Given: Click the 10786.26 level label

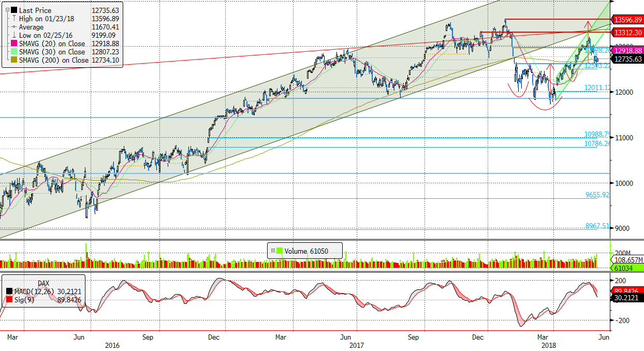Looking at the screenshot, I should point(597,143).
